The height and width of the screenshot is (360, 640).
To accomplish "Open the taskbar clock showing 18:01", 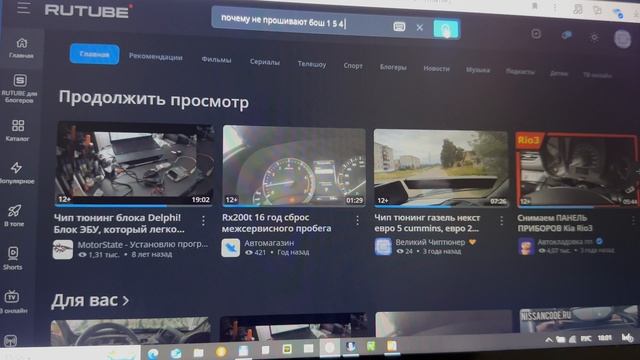I will pos(604,338).
